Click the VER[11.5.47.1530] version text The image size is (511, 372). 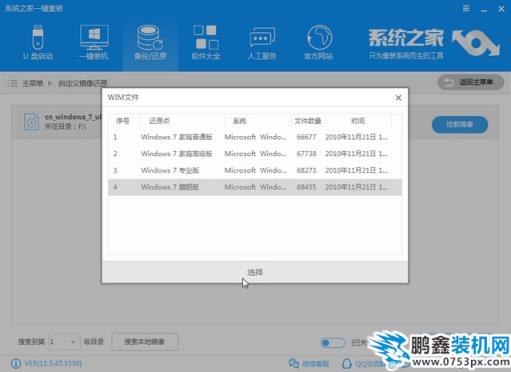[53, 363]
